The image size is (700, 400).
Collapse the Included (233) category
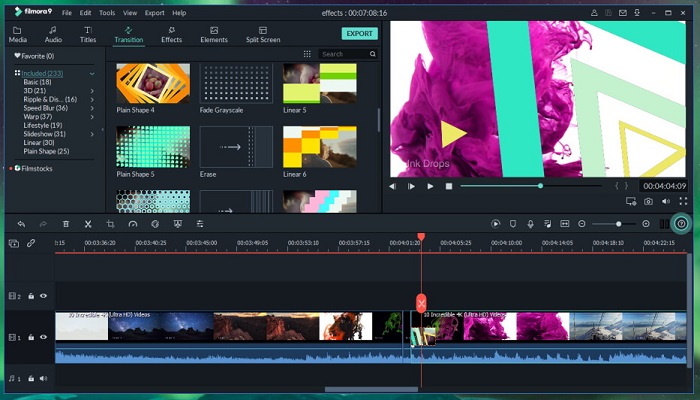click(x=92, y=74)
